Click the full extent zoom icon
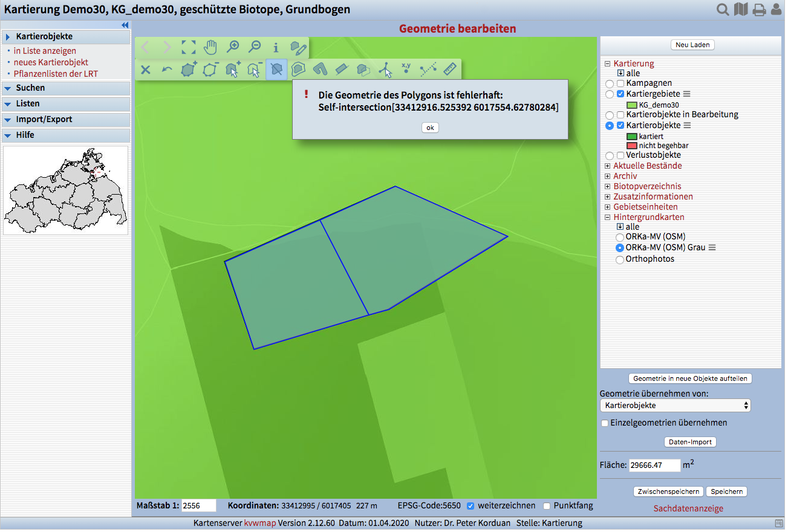This screenshot has height=532, width=788. (188, 47)
